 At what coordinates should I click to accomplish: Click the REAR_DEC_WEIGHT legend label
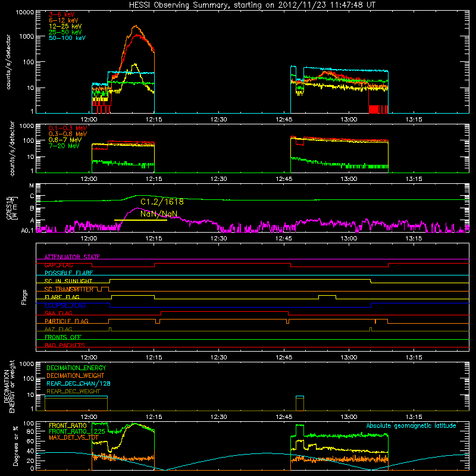tap(73, 392)
